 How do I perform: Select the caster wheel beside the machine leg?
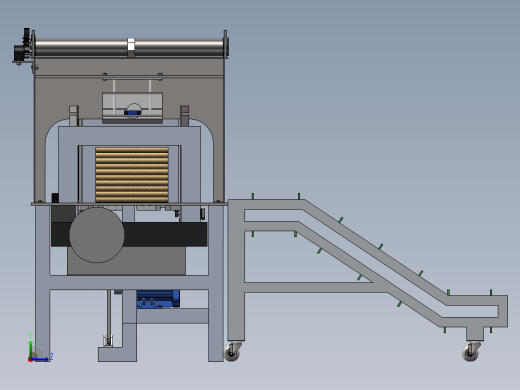(x=232, y=352)
